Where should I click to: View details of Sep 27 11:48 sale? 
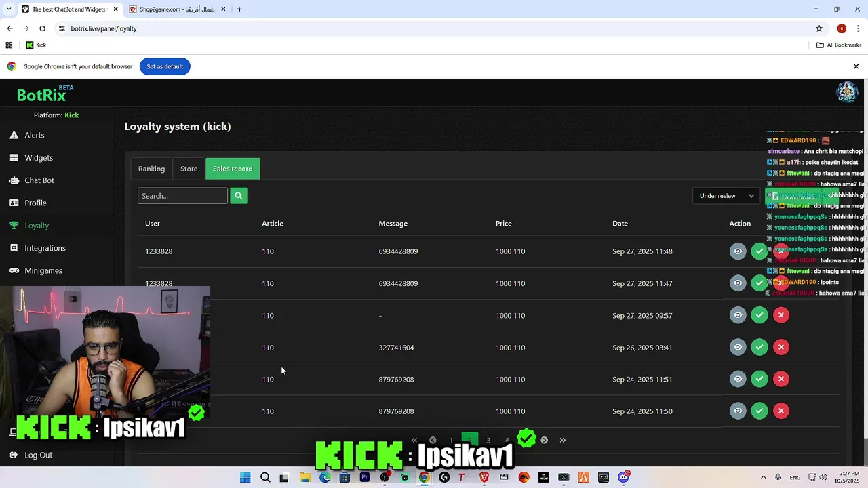[x=738, y=251]
